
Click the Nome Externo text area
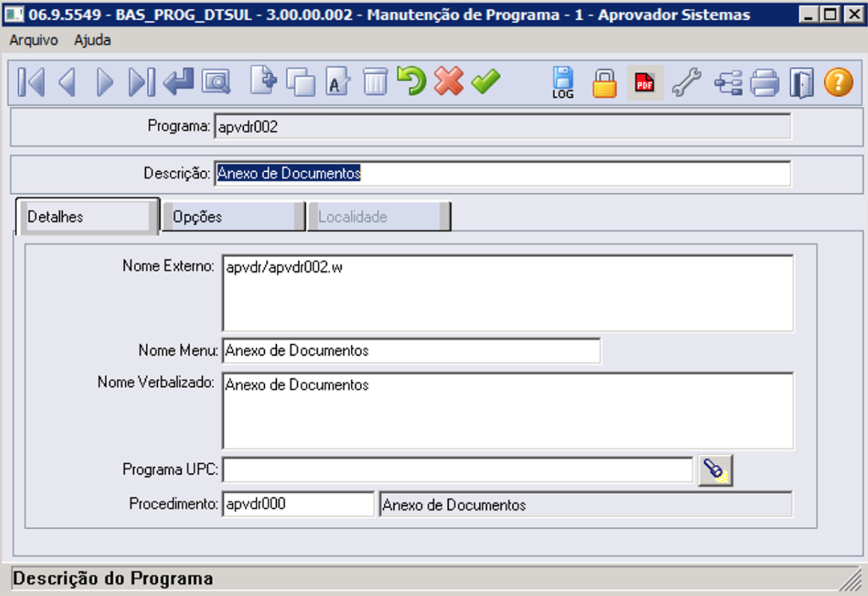coord(508,293)
